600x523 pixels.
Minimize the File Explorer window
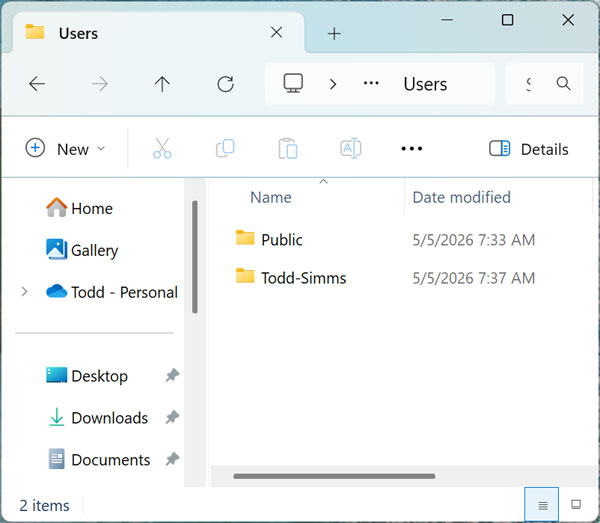(x=447, y=20)
